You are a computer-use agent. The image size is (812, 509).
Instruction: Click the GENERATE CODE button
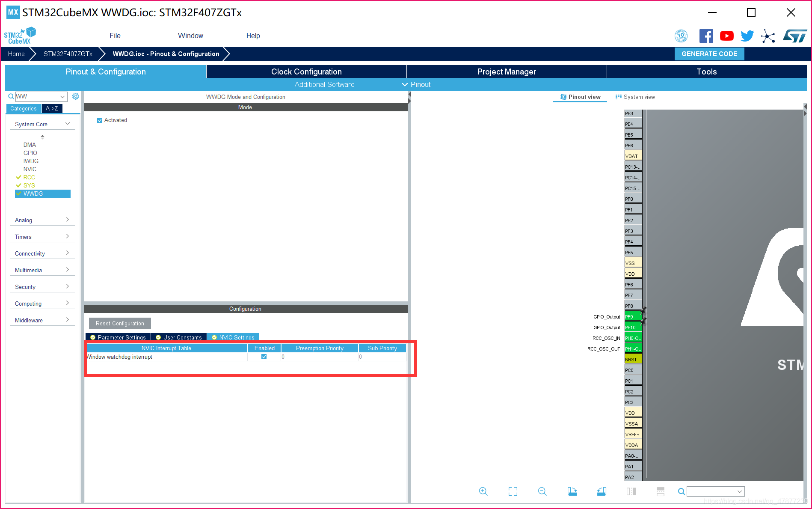point(709,54)
